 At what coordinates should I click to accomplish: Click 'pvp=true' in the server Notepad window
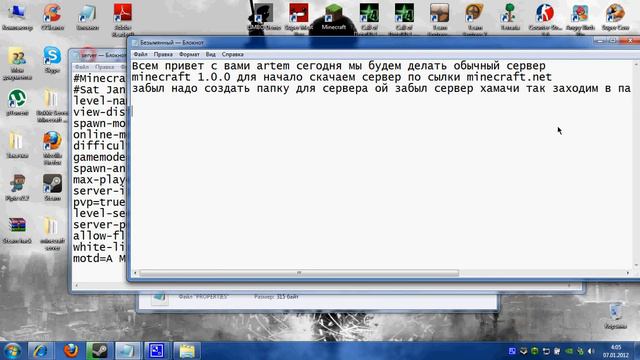pyautogui.click(x=99, y=202)
